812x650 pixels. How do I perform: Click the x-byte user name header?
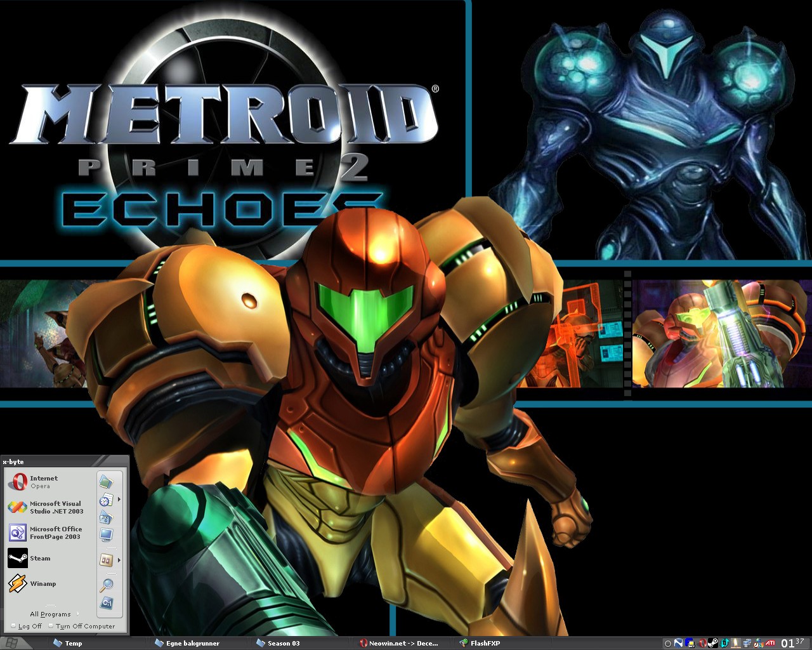[13, 461]
